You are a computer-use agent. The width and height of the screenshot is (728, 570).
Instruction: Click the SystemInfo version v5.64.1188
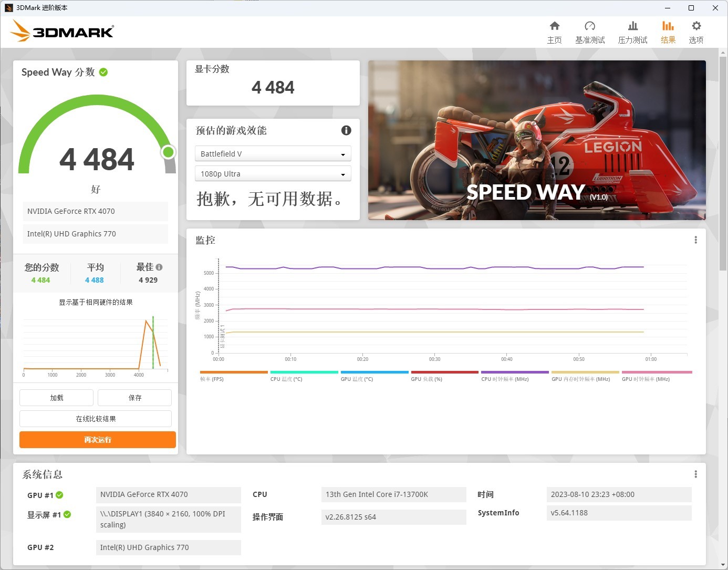coord(619,513)
